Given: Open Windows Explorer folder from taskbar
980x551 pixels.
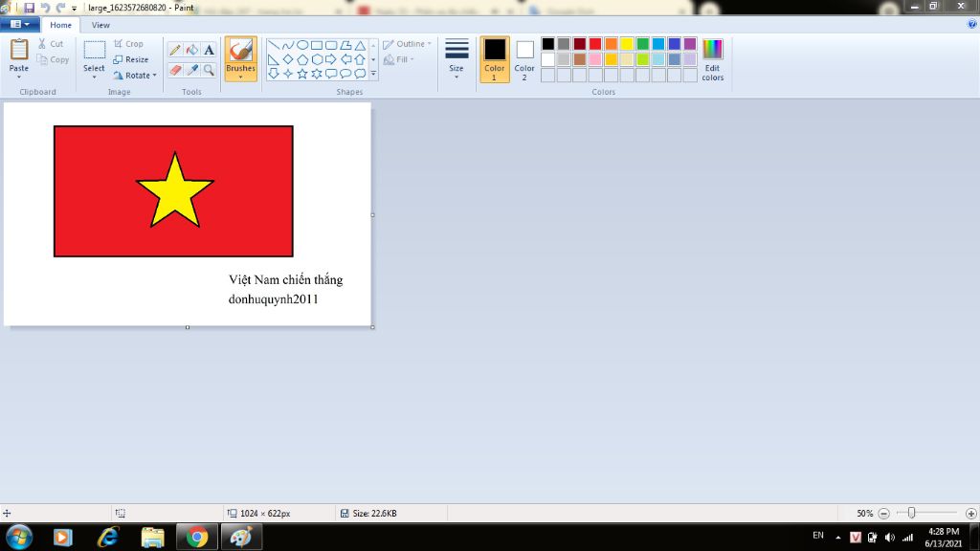Looking at the screenshot, I should coord(152,538).
